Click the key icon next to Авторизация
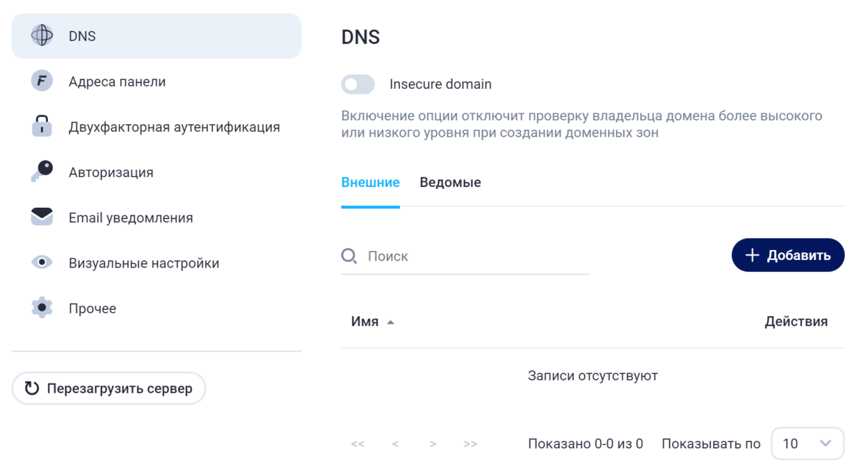The height and width of the screenshot is (476, 868). pyautogui.click(x=42, y=171)
